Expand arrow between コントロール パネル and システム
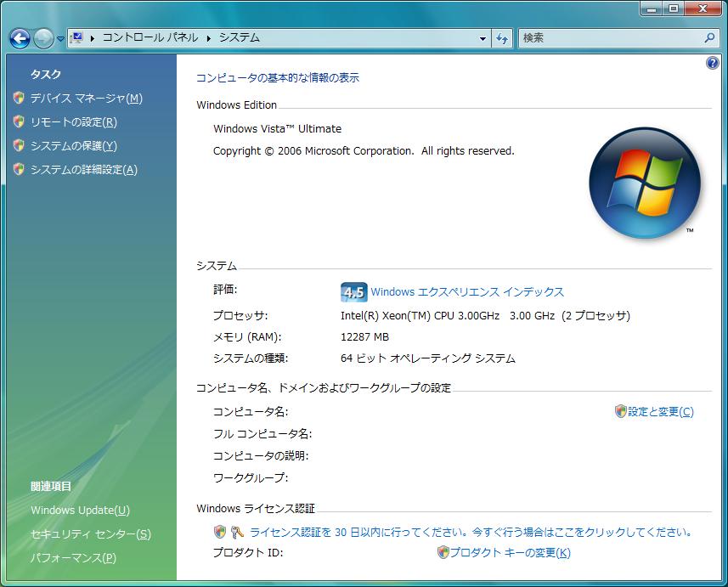The width and height of the screenshot is (728, 587). [x=208, y=38]
